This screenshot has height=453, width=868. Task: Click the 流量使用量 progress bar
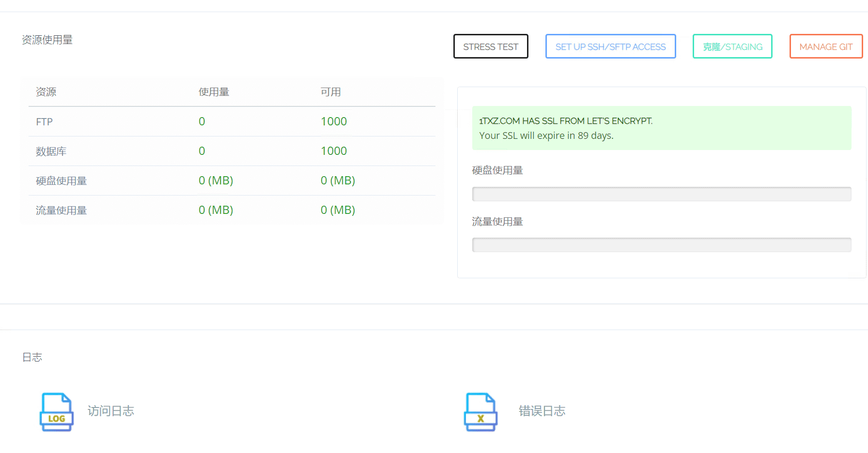tap(662, 245)
